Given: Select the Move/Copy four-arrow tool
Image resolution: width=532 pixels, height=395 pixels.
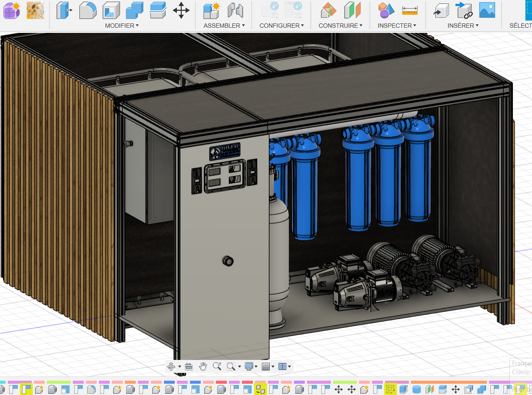Looking at the screenshot, I should point(181,10).
